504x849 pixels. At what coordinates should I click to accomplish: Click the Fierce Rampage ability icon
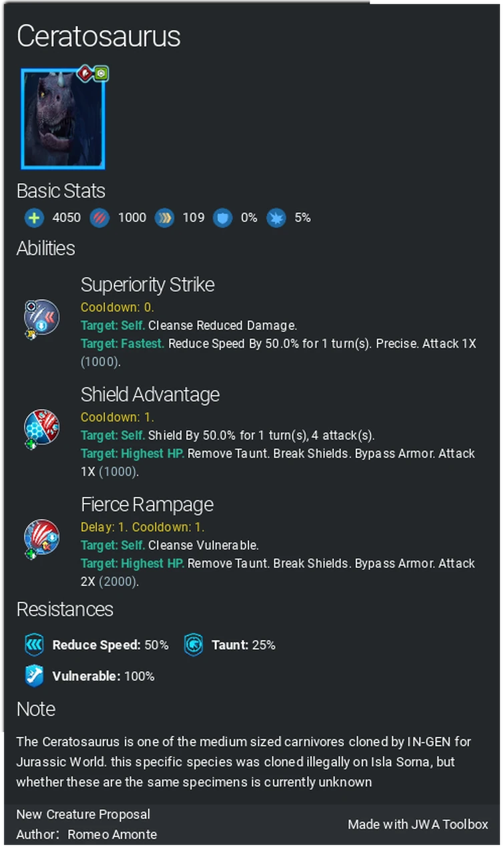pos(41,537)
